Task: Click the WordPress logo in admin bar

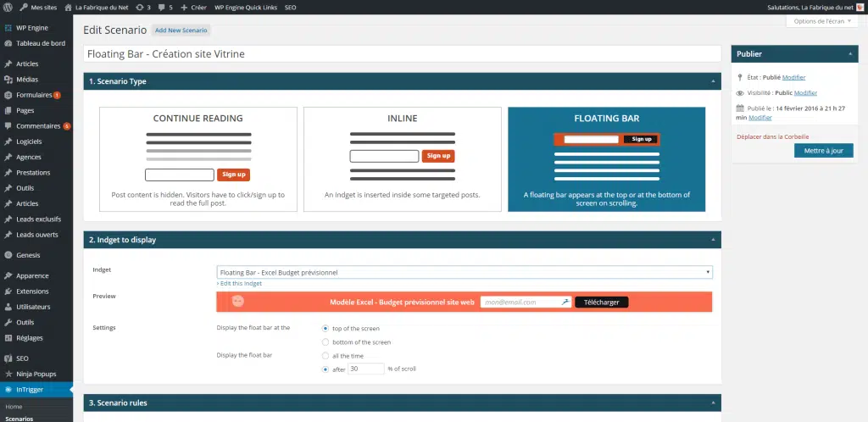Action: 8,7
